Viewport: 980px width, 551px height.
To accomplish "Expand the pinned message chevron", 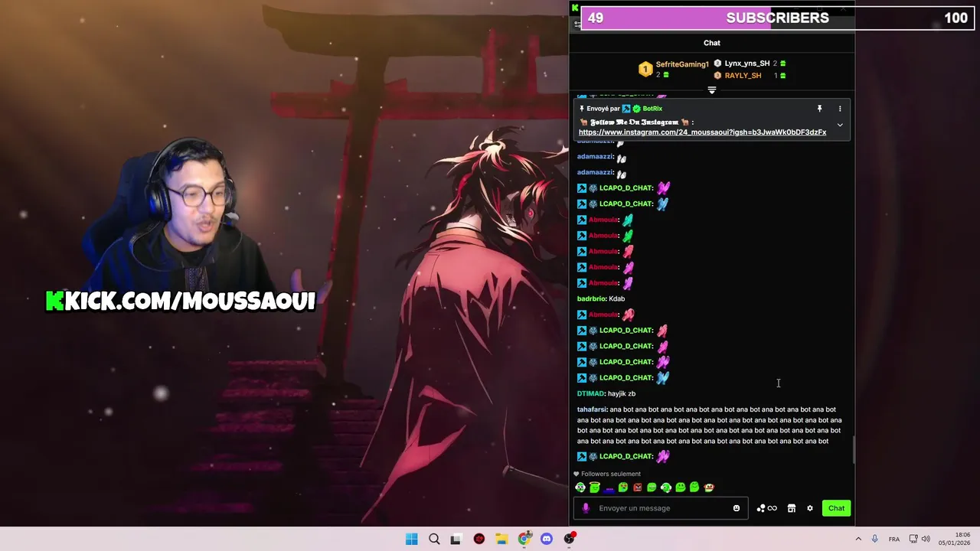I will [x=840, y=125].
